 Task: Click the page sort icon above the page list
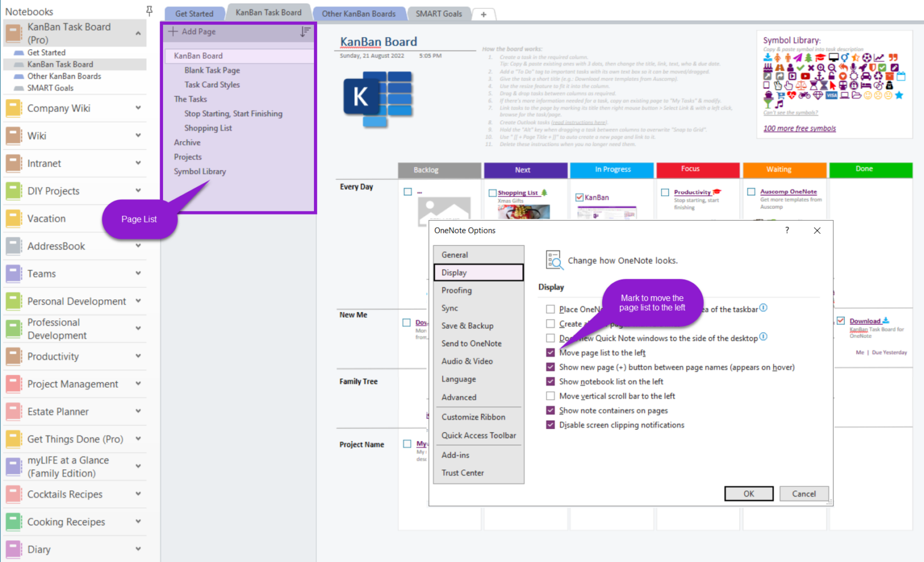coord(306,31)
